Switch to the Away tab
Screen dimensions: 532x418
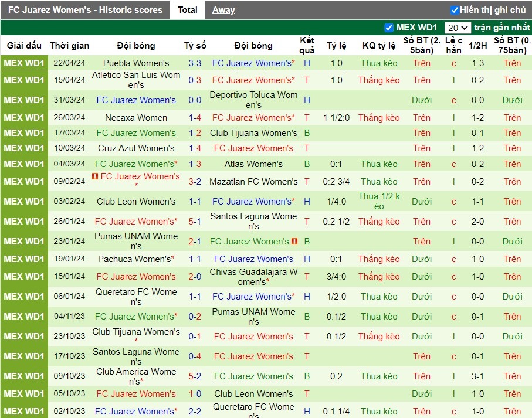223,10
